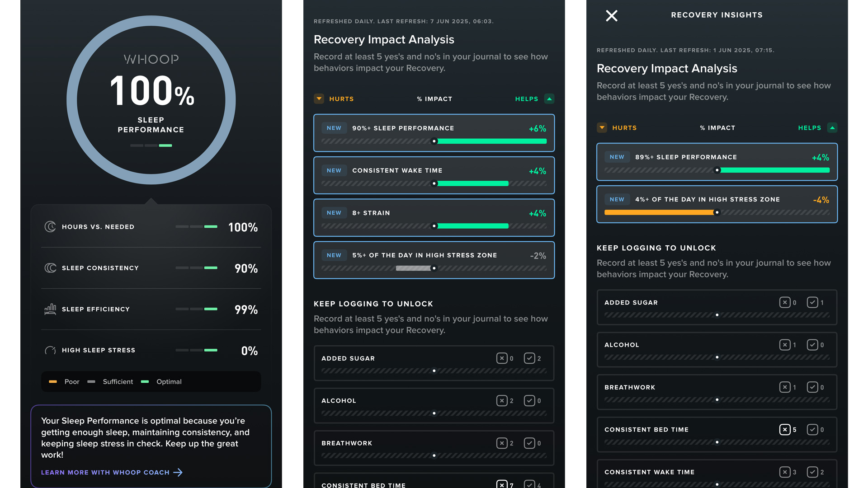Image resolution: width=868 pixels, height=488 pixels.
Task: Tap the Hours vs. Needed moon icon
Action: click(x=50, y=227)
